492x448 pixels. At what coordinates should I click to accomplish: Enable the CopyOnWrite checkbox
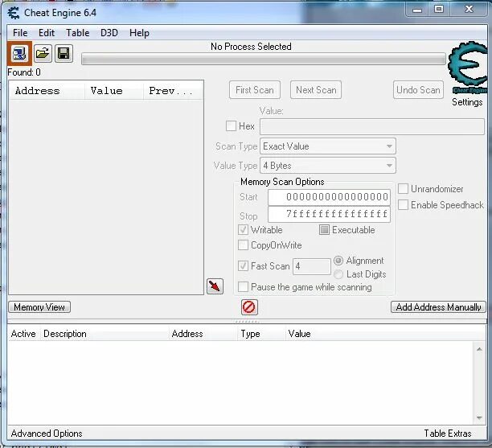[243, 245]
